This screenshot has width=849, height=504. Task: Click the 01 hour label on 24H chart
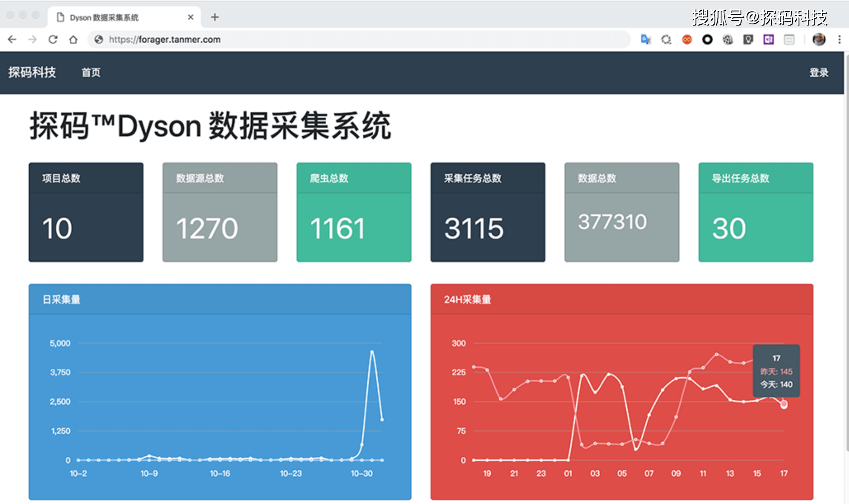(568, 473)
